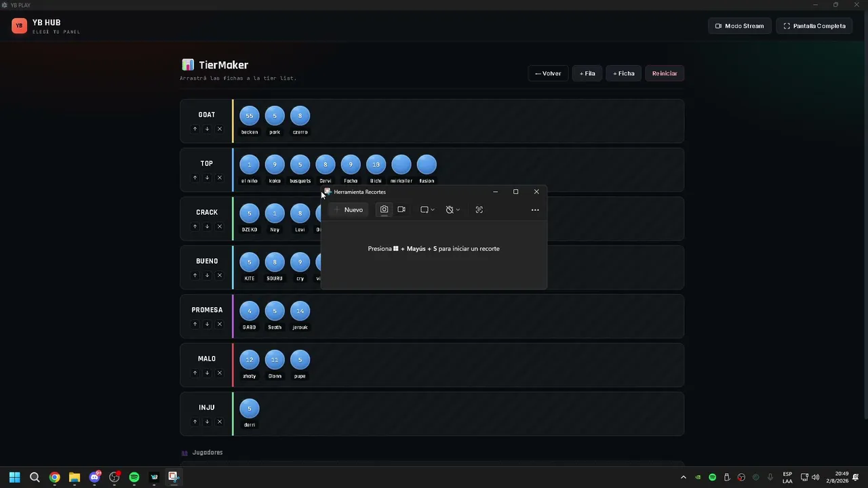Click the text extractor icon in Snipping Tool
This screenshot has width=868, height=488.
[x=479, y=209]
